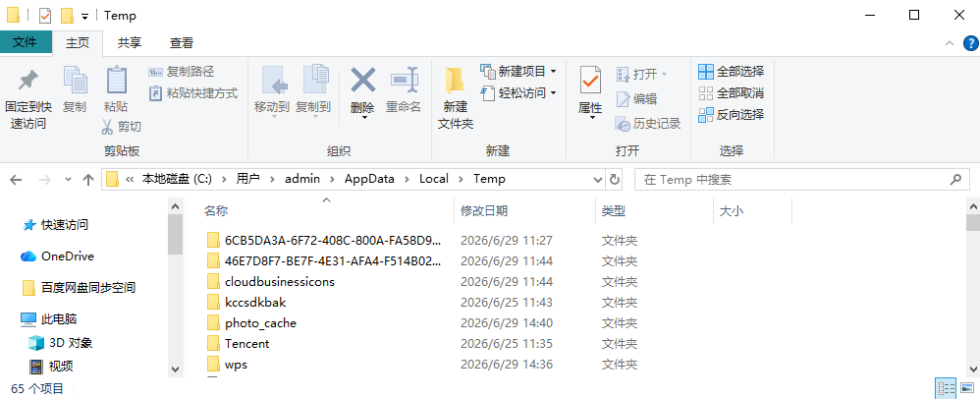Select 百度网盘同步空间 in the sidebar
This screenshot has width=980, height=399.
coord(79,288)
